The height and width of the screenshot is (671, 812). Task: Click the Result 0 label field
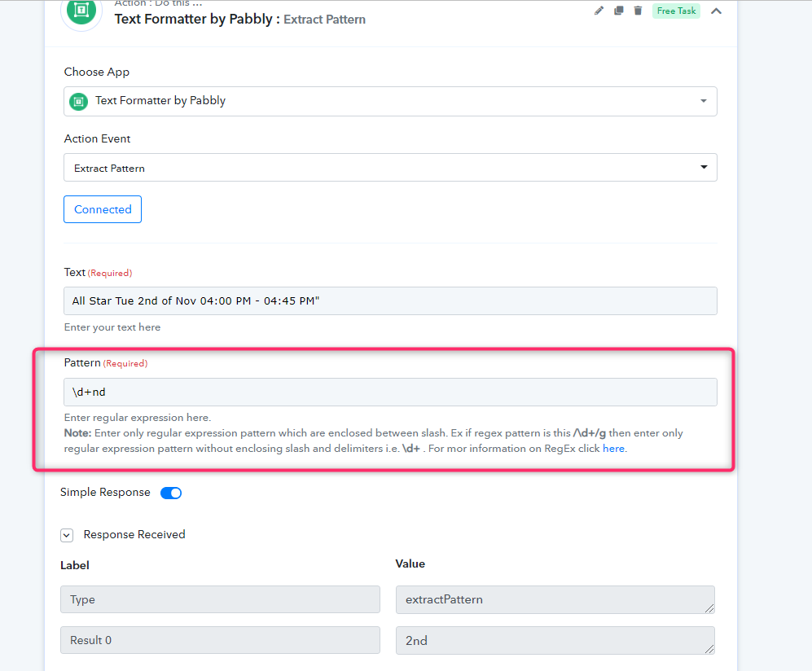[220, 640]
